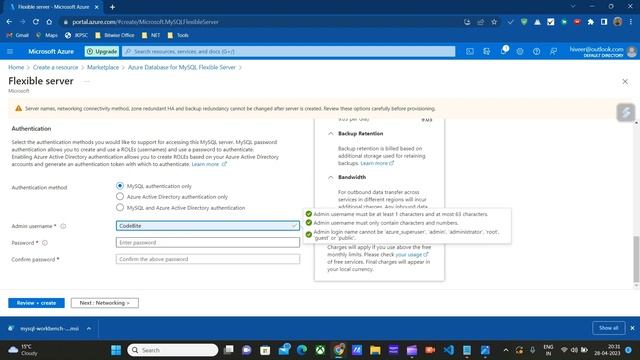The width and height of the screenshot is (640, 360).
Task: Select MySQL authentication only
Action: [x=120, y=186]
